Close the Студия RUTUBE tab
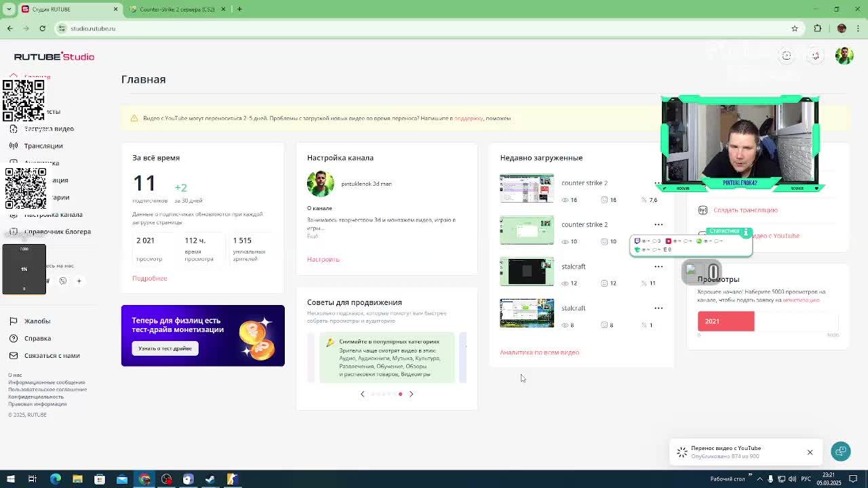The width and height of the screenshot is (868, 488). click(115, 9)
